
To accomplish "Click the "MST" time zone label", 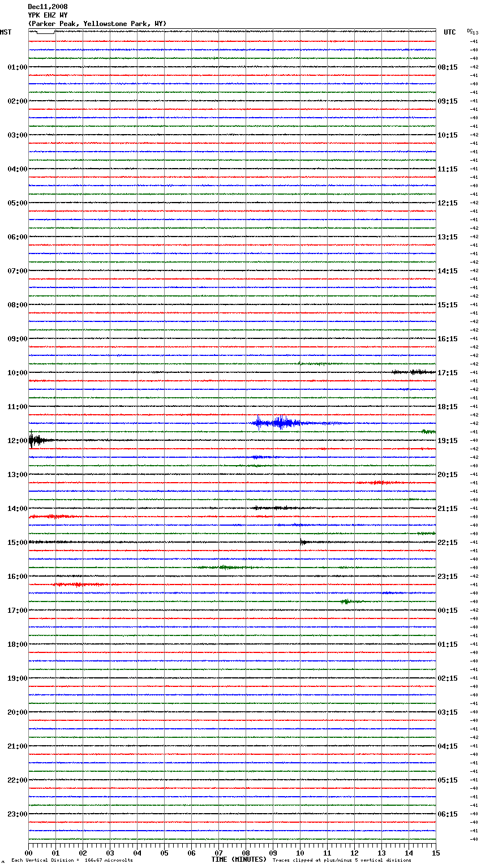I will [x=6, y=32].
